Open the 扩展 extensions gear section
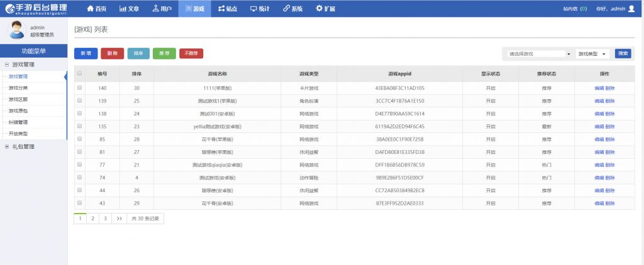644x265 pixels. click(325, 9)
